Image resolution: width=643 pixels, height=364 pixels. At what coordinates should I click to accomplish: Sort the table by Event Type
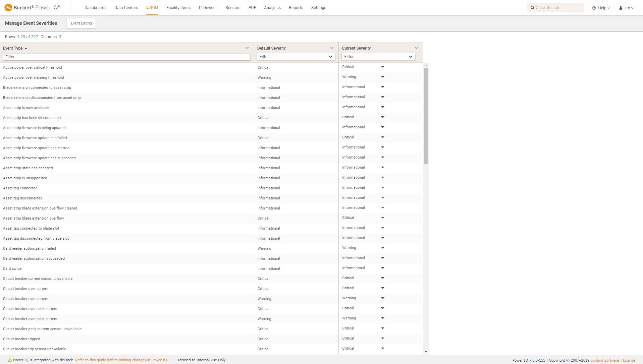pyautogui.click(x=13, y=48)
